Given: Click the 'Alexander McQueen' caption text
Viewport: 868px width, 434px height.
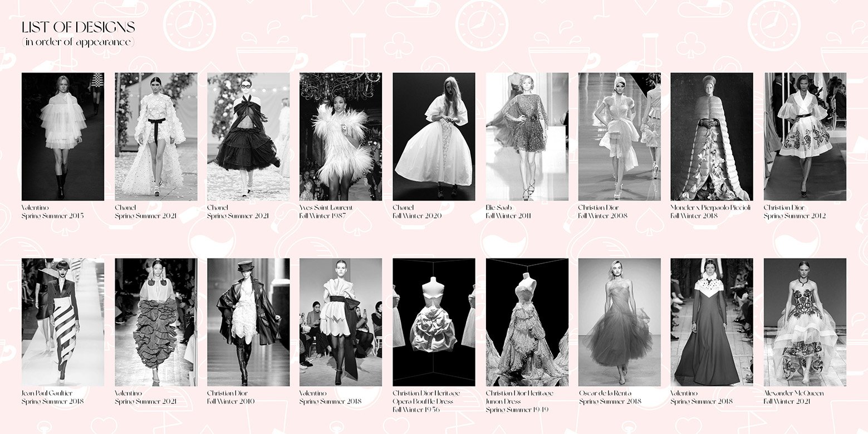Looking at the screenshot, I should 794,393.
